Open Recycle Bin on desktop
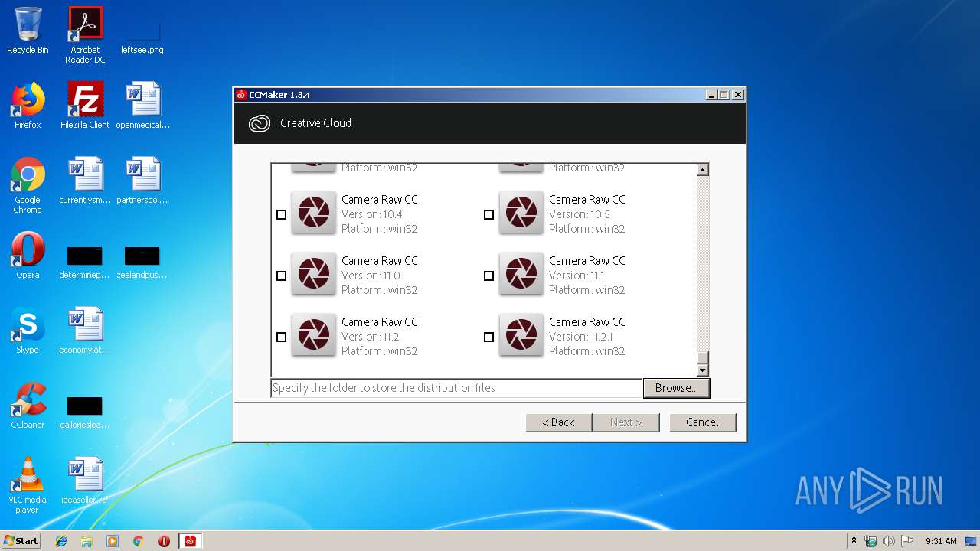 click(28, 31)
